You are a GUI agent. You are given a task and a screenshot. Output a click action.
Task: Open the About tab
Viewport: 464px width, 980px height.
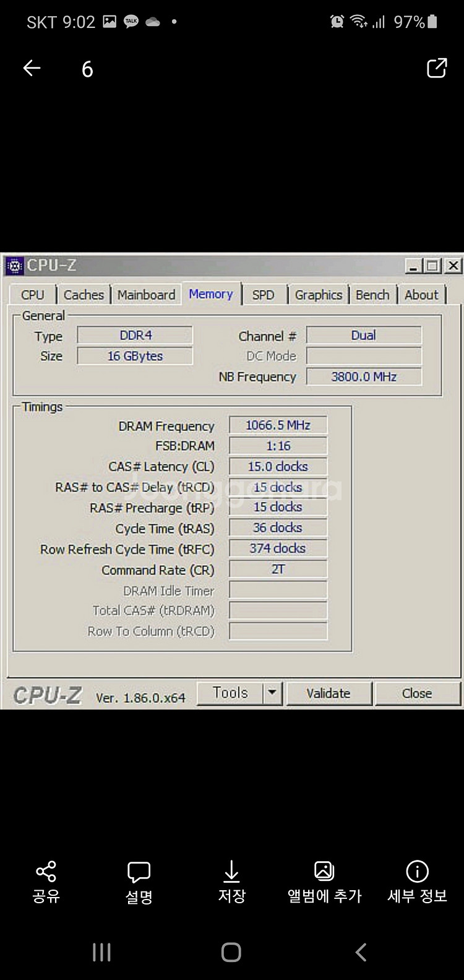[421, 295]
